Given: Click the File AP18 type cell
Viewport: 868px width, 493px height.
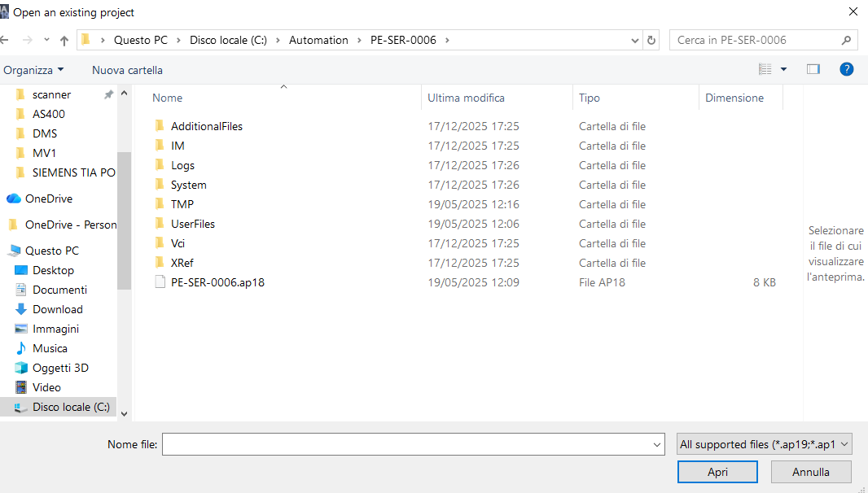Looking at the screenshot, I should (602, 282).
